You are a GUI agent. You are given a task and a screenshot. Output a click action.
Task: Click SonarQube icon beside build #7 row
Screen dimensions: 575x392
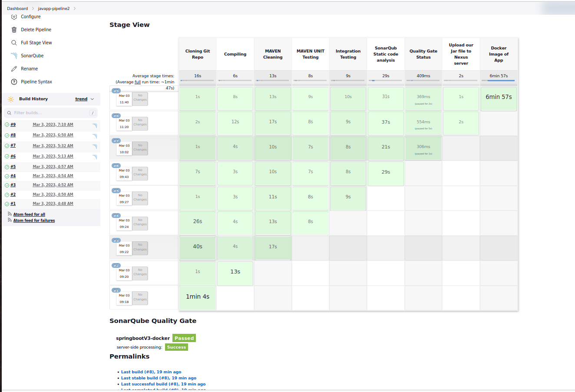(94, 146)
